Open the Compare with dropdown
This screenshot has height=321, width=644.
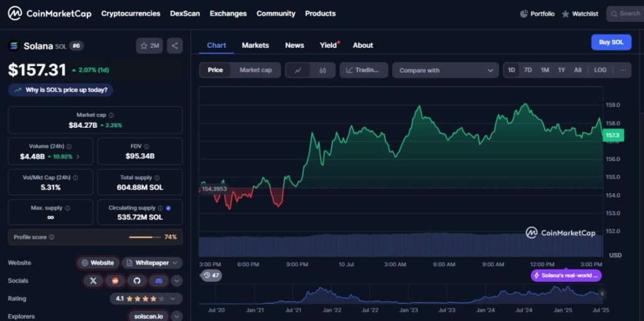445,70
